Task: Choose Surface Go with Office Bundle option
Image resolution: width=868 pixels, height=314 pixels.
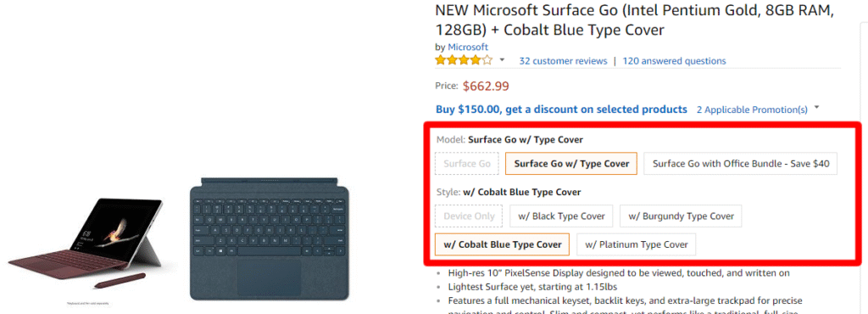Action: coord(741,164)
